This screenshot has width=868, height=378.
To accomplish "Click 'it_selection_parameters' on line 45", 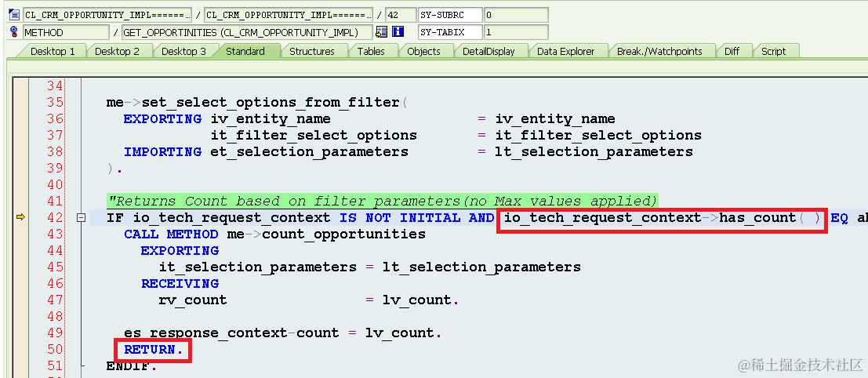I will [257, 267].
